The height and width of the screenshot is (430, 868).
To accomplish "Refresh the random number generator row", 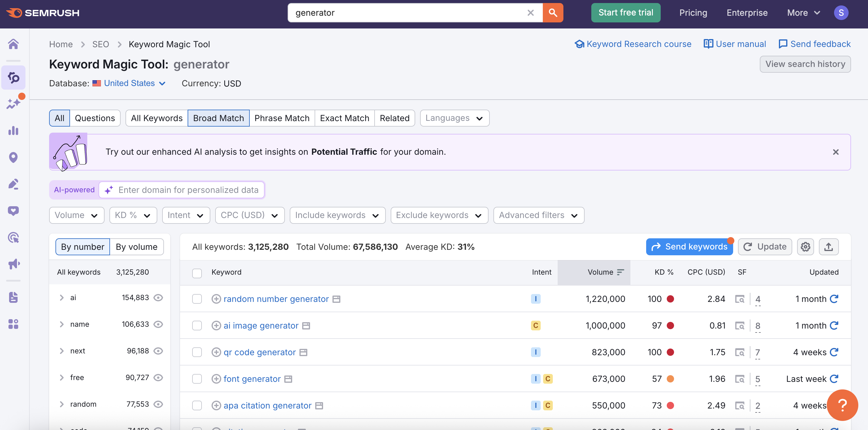I will point(834,299).
